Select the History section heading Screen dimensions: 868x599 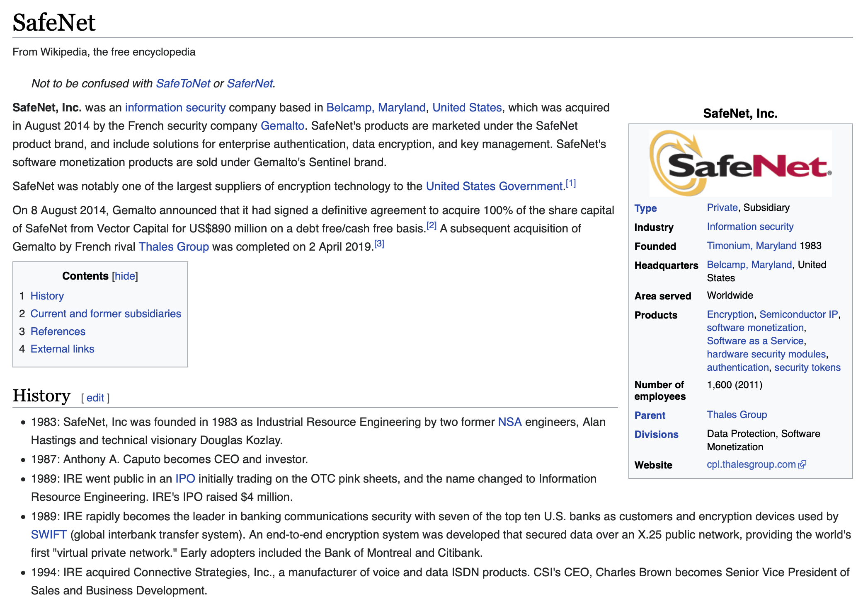tap(41, 395)
